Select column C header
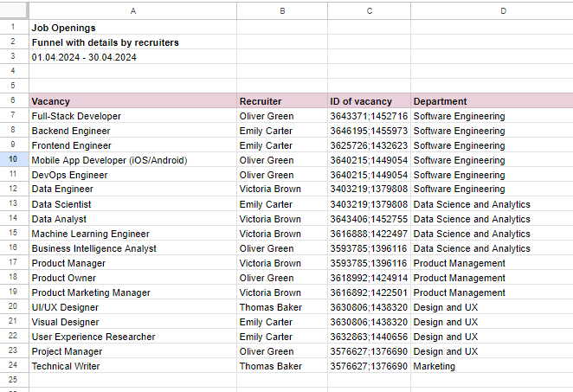Viewport: 573px width, 392px height. click(x=369, y=11)
